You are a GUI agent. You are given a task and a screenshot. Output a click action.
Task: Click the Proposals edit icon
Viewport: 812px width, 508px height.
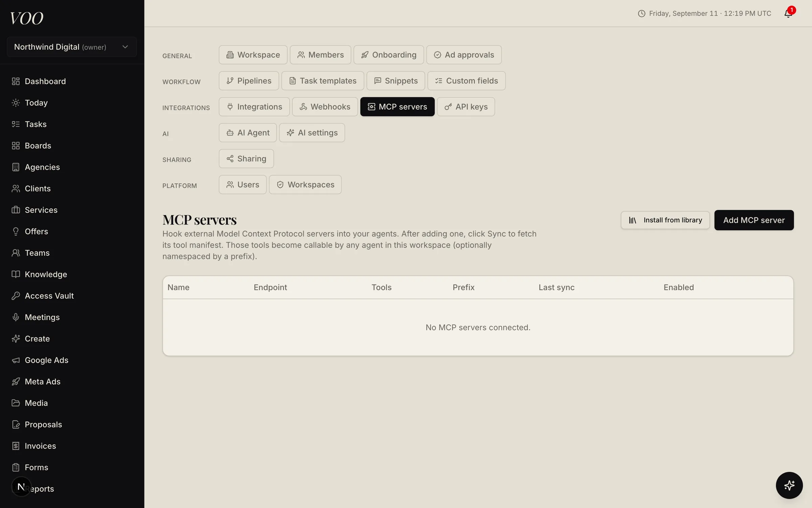(16, 424)
